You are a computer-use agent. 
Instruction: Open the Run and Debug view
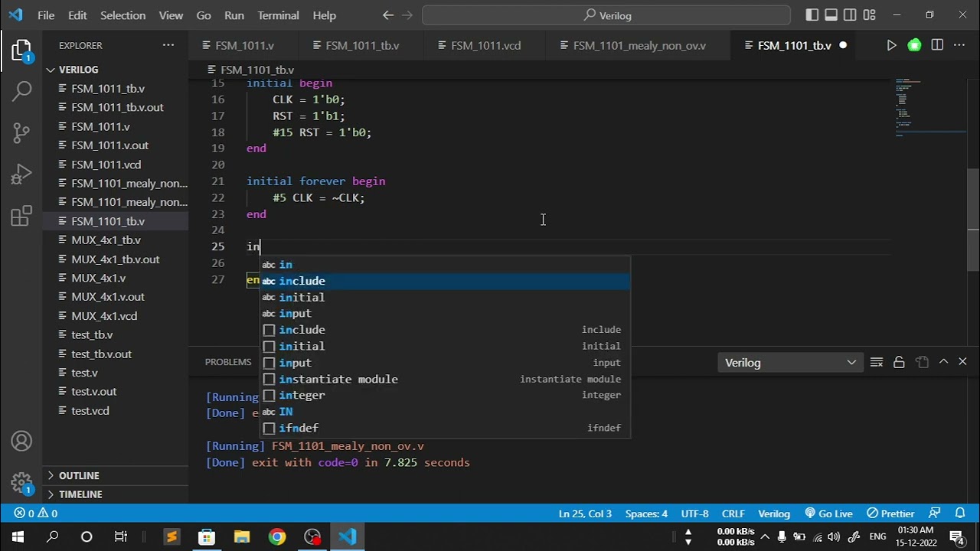21,174
